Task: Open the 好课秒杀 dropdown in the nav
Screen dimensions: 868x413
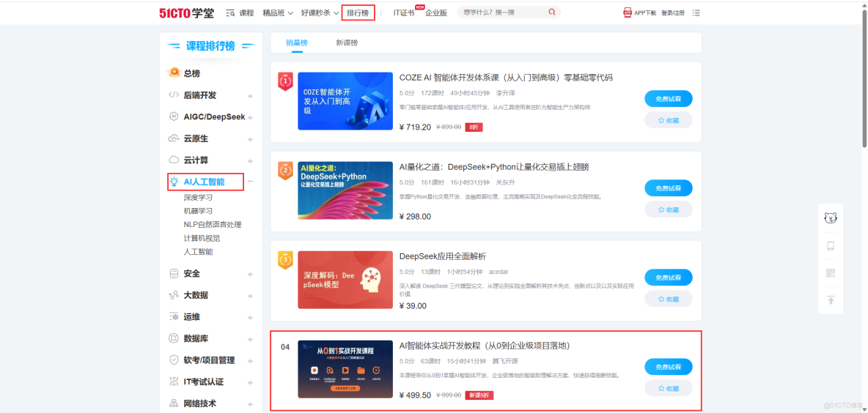Action: 320,12
